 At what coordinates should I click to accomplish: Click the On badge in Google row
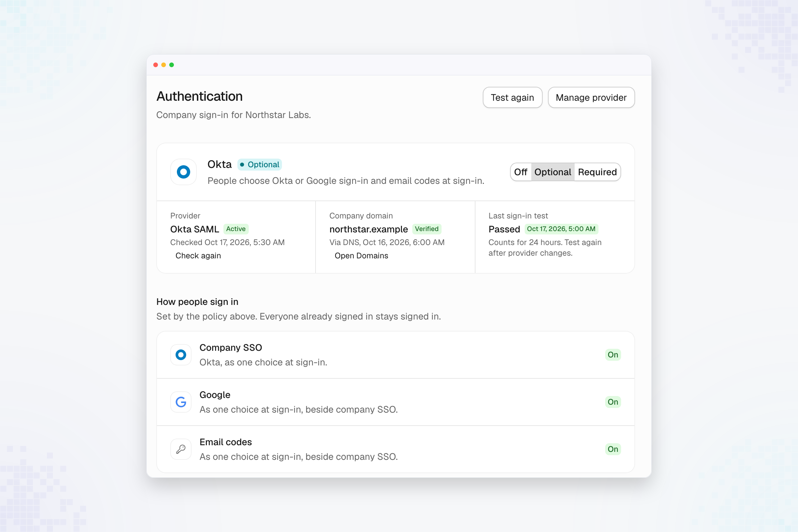click(x=613, y=402)
